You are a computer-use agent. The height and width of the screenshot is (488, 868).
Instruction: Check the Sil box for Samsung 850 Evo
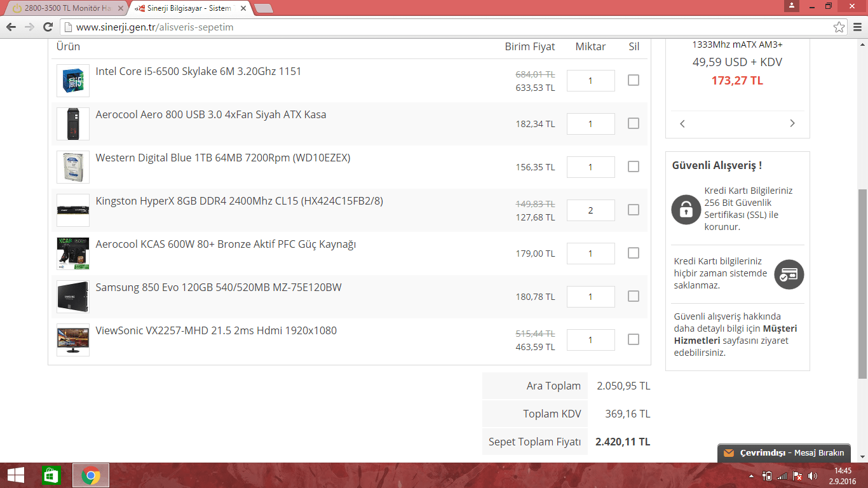(634, 296)
